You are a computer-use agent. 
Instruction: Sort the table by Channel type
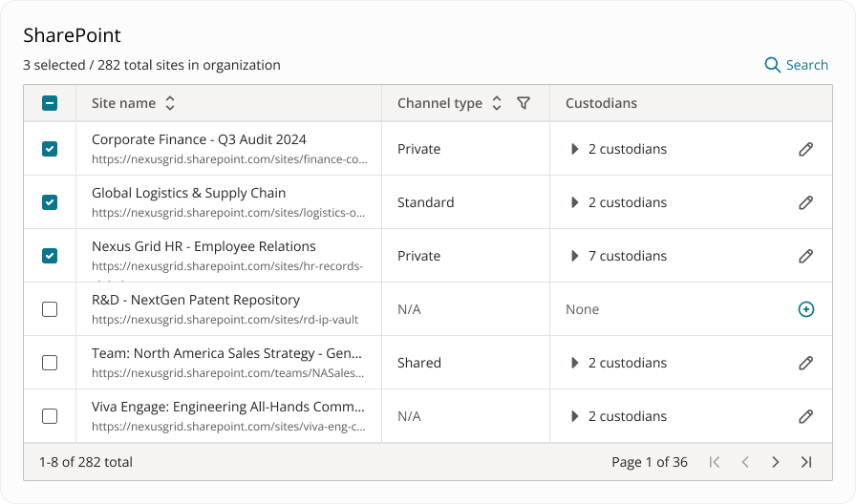pos(496,103)
